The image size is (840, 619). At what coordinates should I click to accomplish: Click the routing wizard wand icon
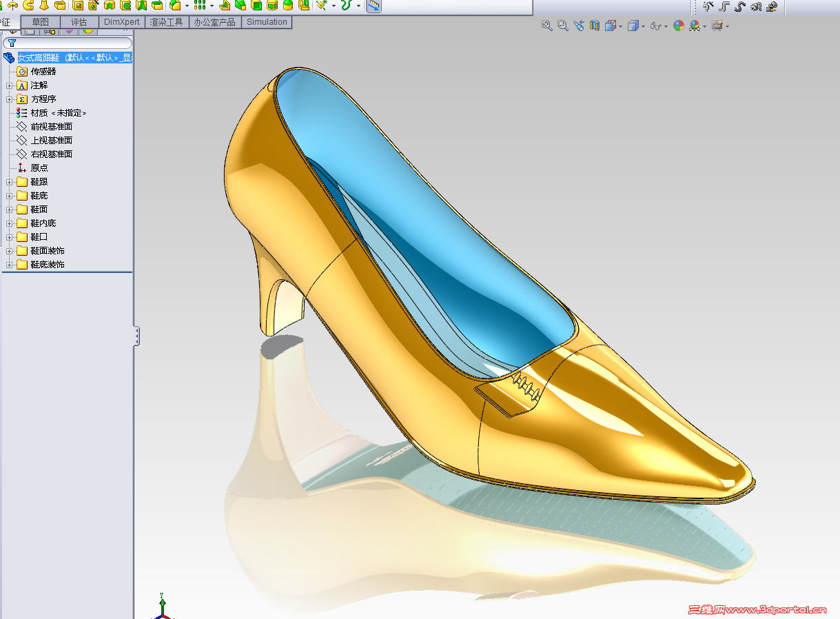708,6
